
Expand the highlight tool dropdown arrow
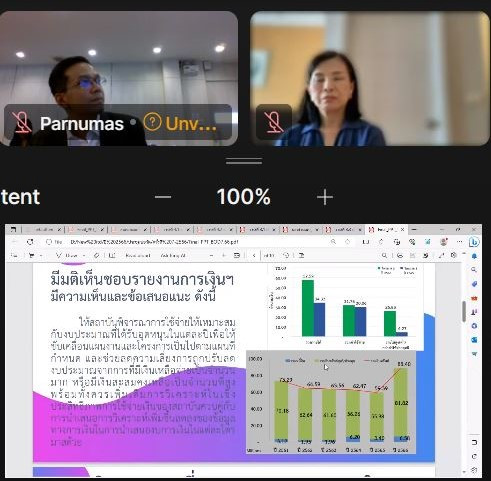click(41, 256)
